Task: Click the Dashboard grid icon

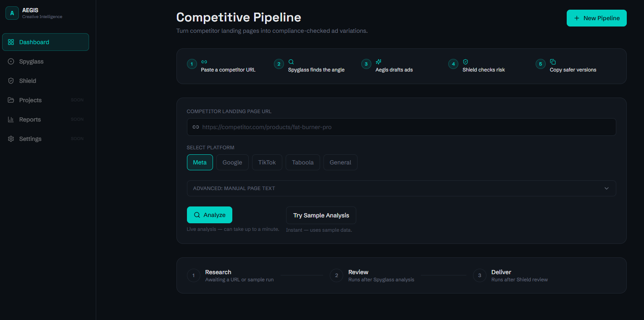Action: click(11, 42)
